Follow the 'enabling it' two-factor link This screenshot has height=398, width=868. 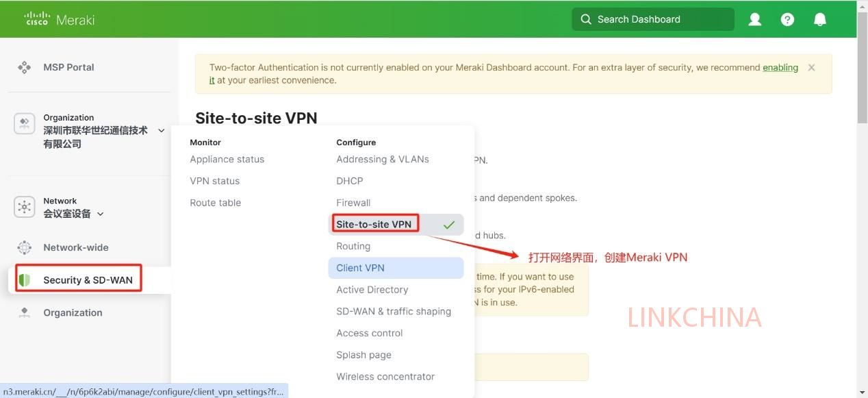[780, 67]
